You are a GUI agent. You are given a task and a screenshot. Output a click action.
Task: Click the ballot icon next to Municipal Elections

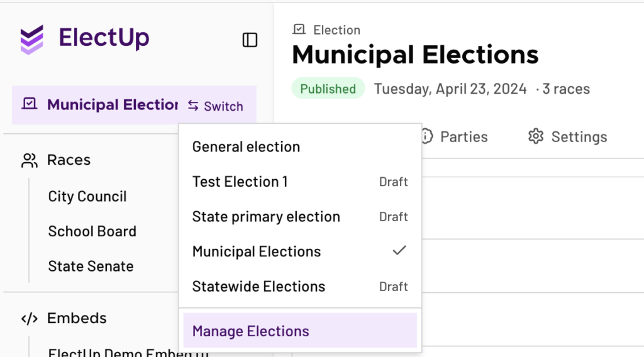29,104
